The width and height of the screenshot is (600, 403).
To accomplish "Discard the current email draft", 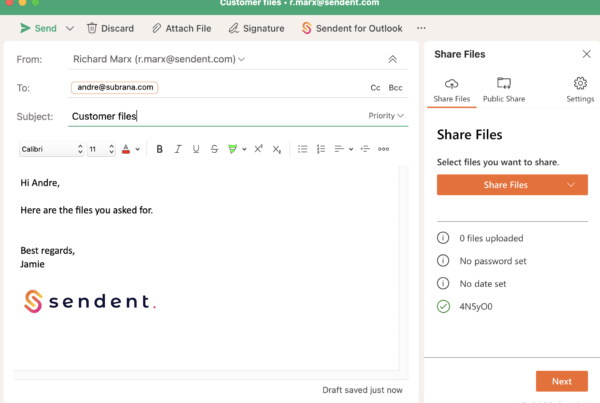I will 110,28.
